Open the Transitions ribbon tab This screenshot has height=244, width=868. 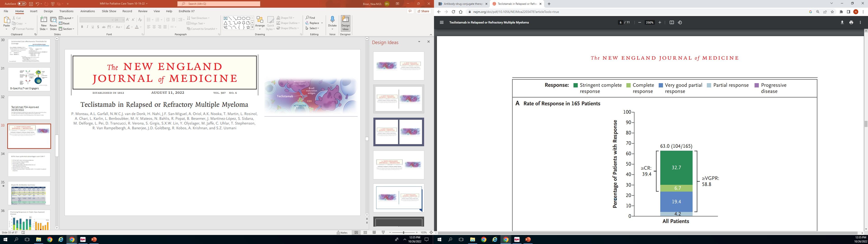(66, 11)
